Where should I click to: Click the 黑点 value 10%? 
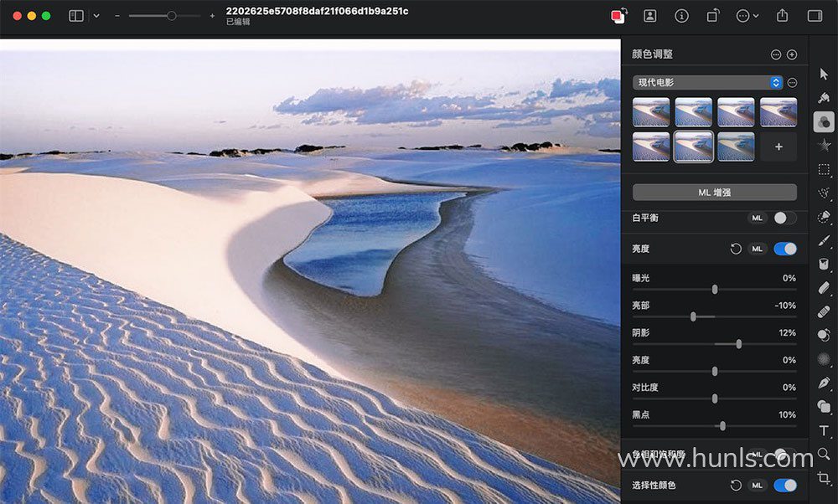coord(787,414)
